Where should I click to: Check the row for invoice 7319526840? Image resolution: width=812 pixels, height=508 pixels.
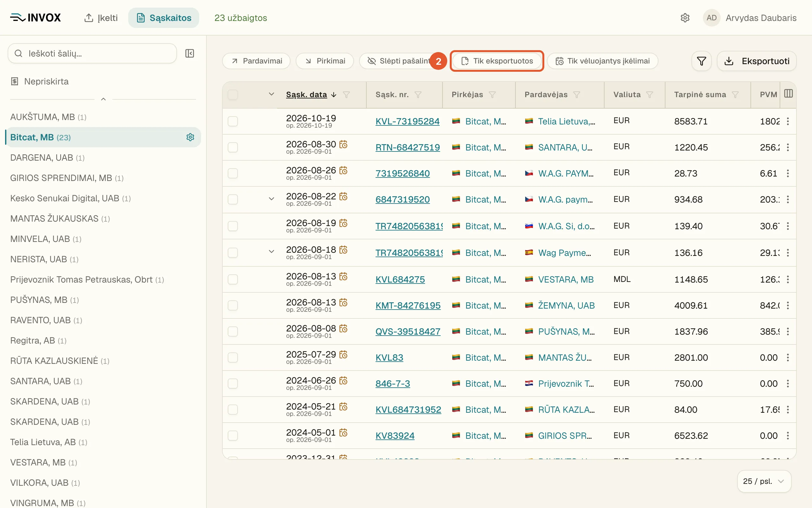[x=233, y=173]
